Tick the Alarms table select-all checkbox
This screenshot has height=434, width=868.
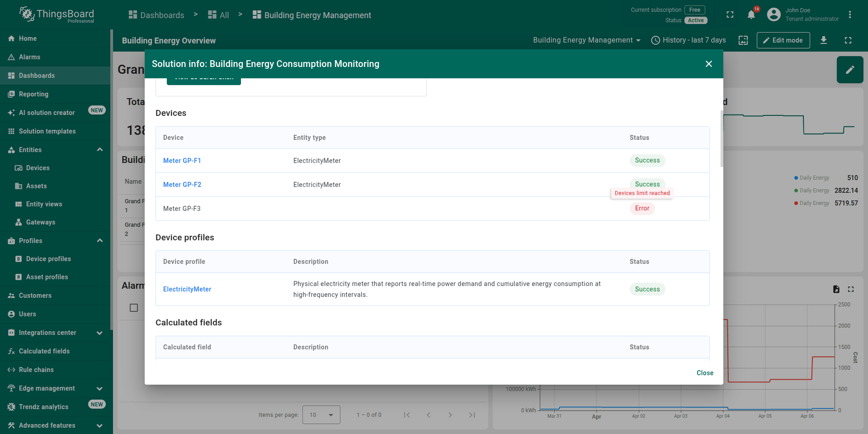pos(134,308)
